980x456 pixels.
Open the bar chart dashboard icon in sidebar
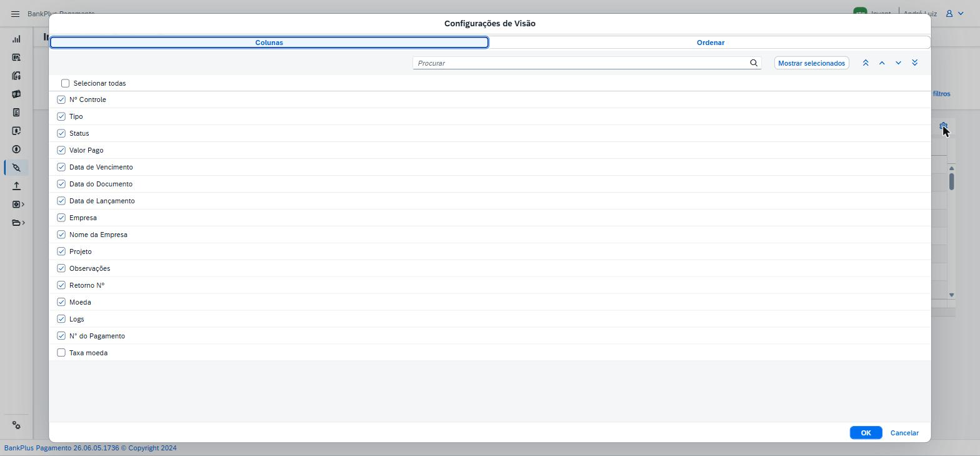(x=16, y=39)
